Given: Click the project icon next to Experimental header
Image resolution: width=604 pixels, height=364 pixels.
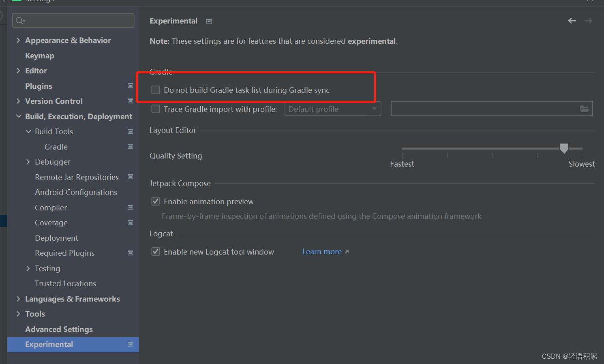Looking at the screenshot, I should [x=209, y=21].
